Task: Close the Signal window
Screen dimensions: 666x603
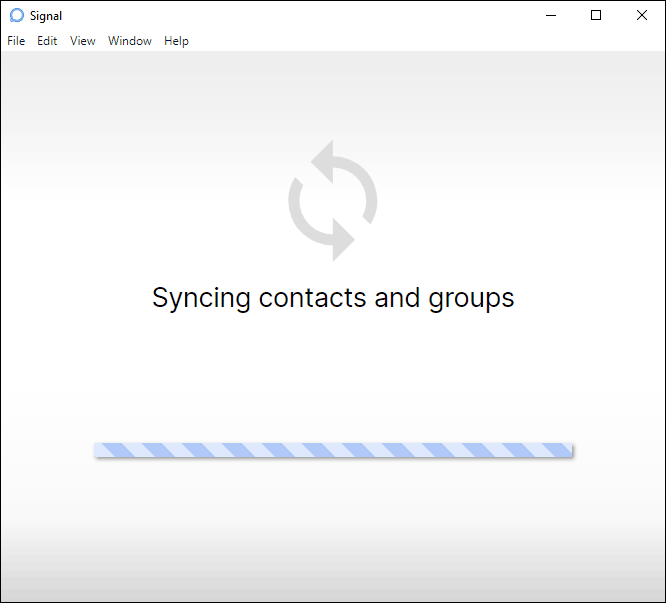Action: point(642,15)
